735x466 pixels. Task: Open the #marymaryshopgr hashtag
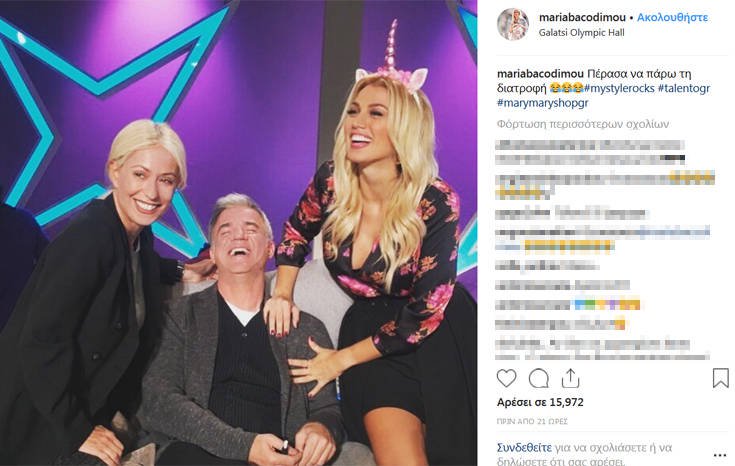[x=542, y=103]
